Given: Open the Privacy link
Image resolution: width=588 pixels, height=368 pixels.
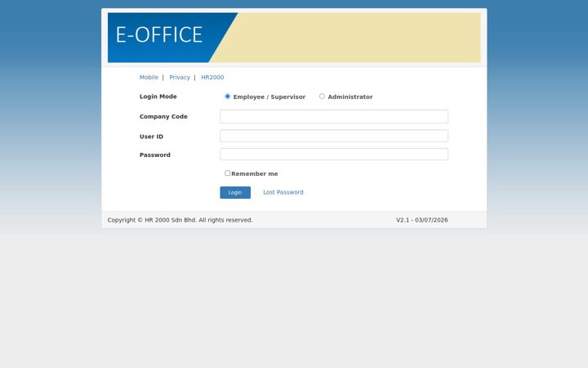Looking at the screenshot, I should pyautogui.click(x=180, y=78).
